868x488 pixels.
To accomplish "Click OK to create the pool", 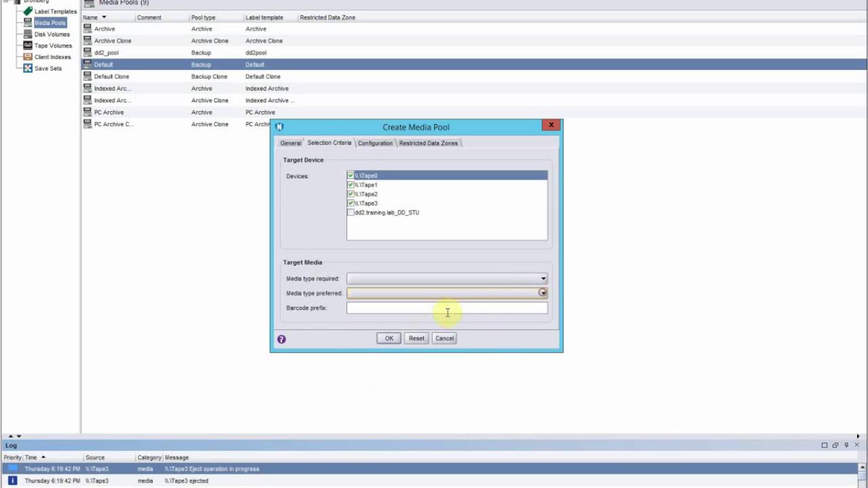I will pyautogui.click(x=389, y=338).
